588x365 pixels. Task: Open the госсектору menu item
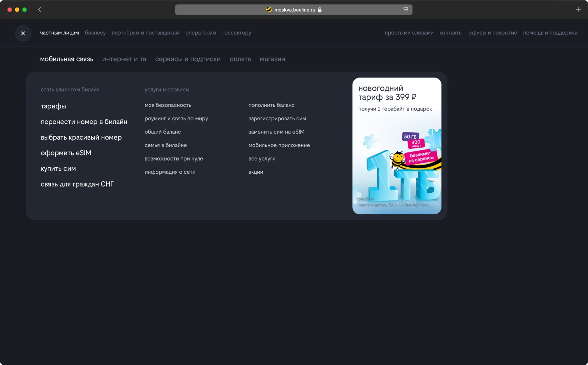236,33
